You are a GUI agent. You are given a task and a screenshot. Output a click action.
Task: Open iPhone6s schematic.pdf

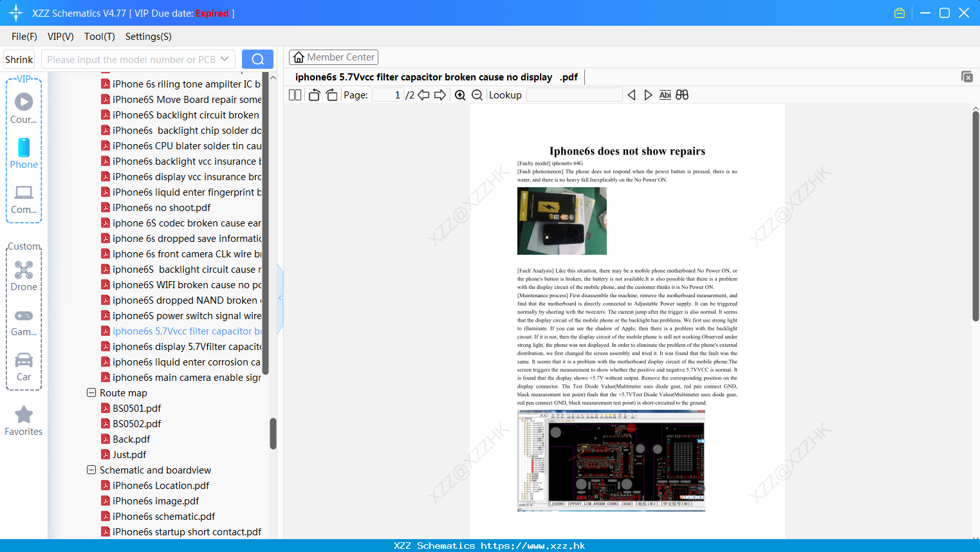(158, 516)
